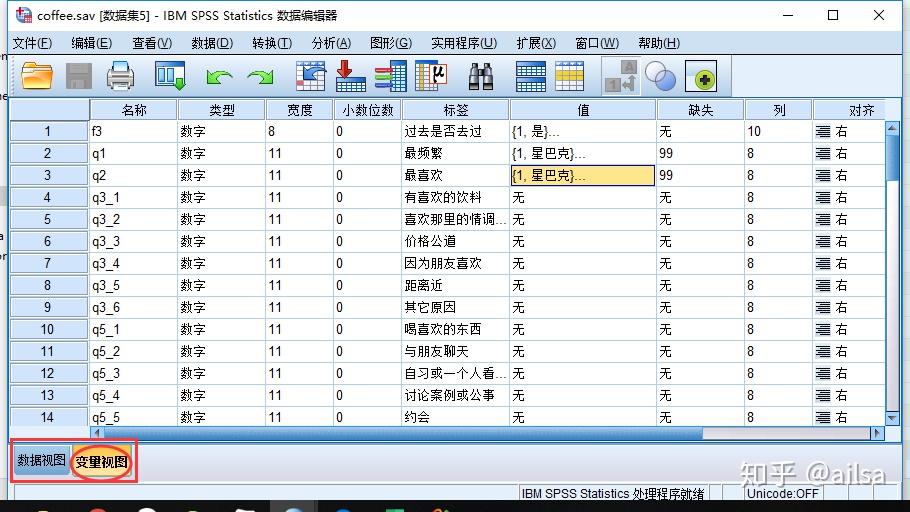Image resolution: width=910 pixels, height=512 pixels.
Task: Select row header number 7
Action: tap(49, 264)
